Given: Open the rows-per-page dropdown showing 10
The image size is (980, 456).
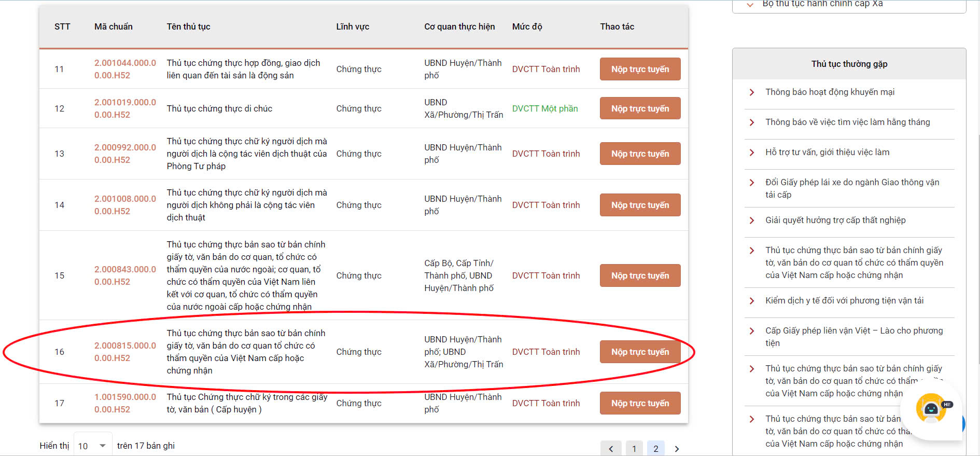Looking at the screenshot, I should tap(93, 446).
